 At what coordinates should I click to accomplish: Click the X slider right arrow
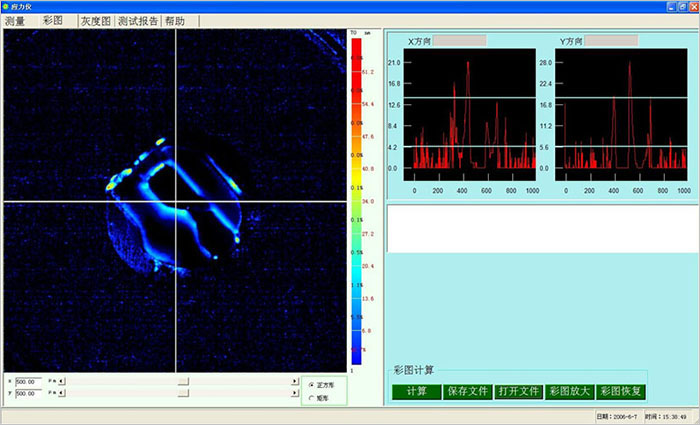coord(295,381)
